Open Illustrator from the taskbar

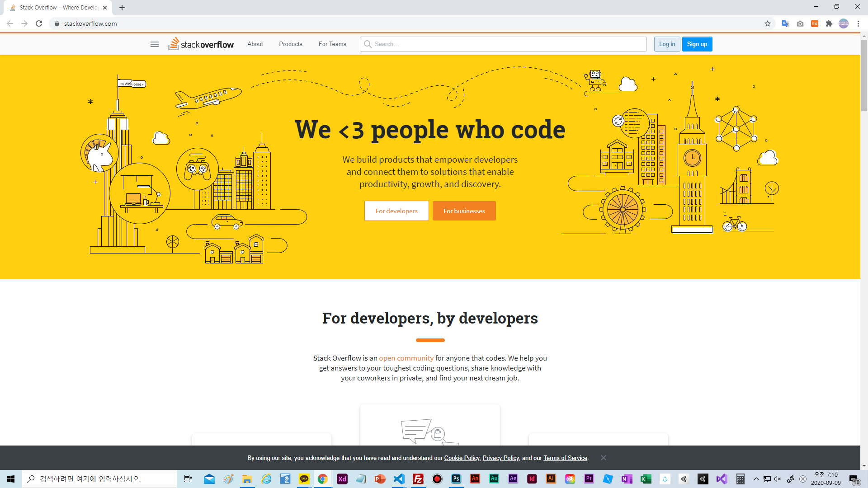tap(551, 479)
